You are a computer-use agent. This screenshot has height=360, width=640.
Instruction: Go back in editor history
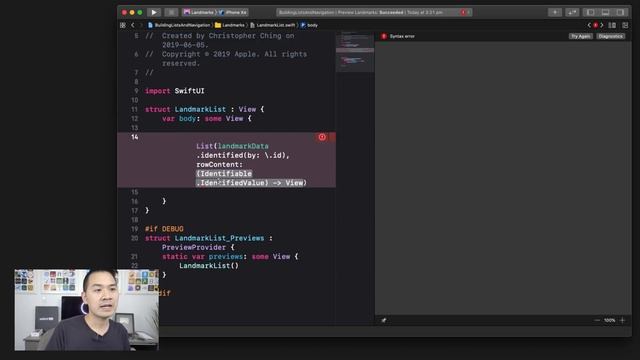(x=133, y=25)
